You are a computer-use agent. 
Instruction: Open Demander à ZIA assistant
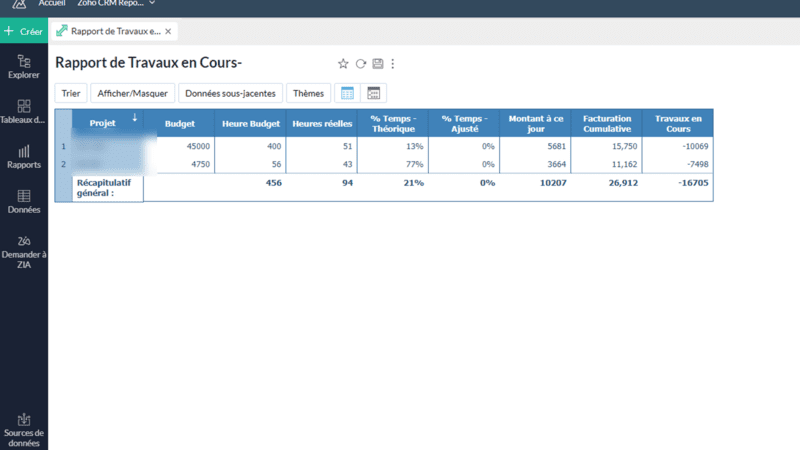point(24,252)
